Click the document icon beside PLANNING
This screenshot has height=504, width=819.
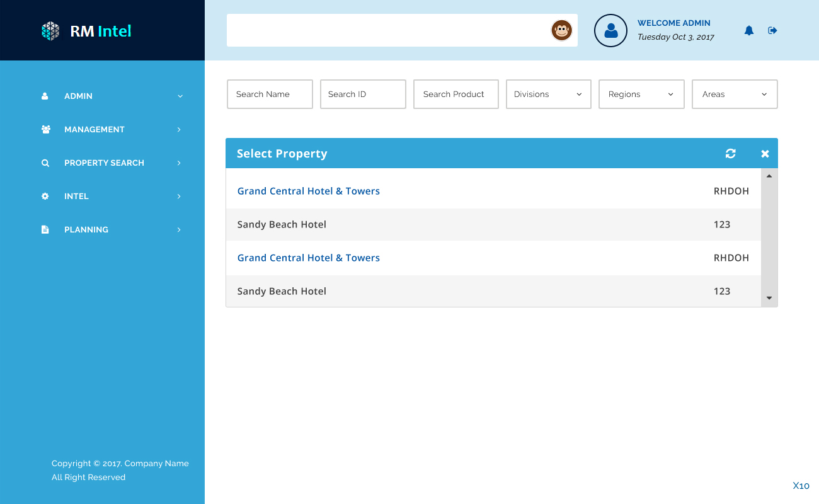coord(45,229)
